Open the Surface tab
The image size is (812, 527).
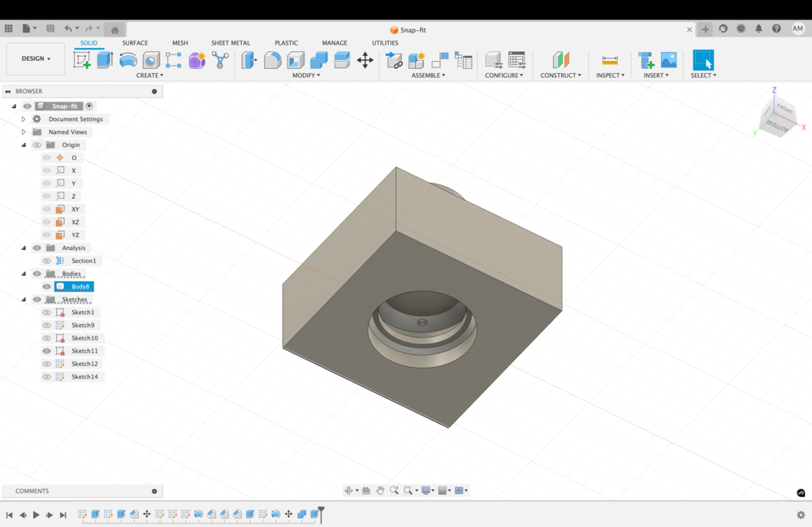(135, 43)
